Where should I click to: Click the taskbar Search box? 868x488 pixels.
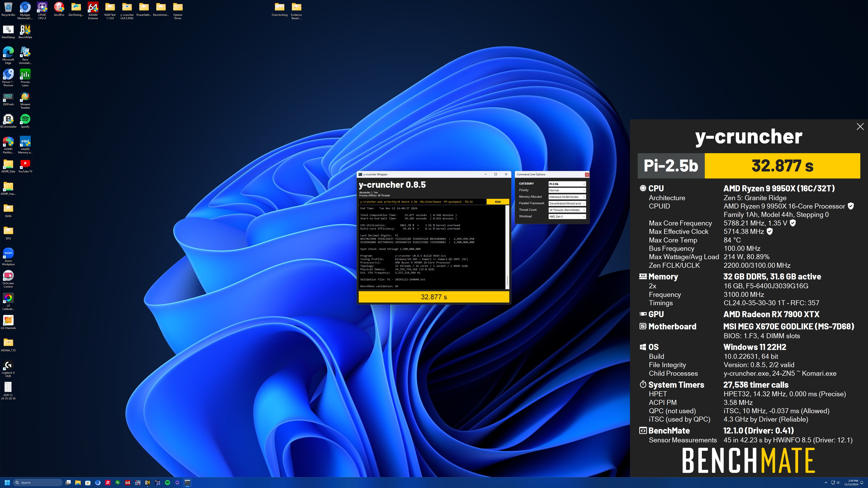click(37, 483)
